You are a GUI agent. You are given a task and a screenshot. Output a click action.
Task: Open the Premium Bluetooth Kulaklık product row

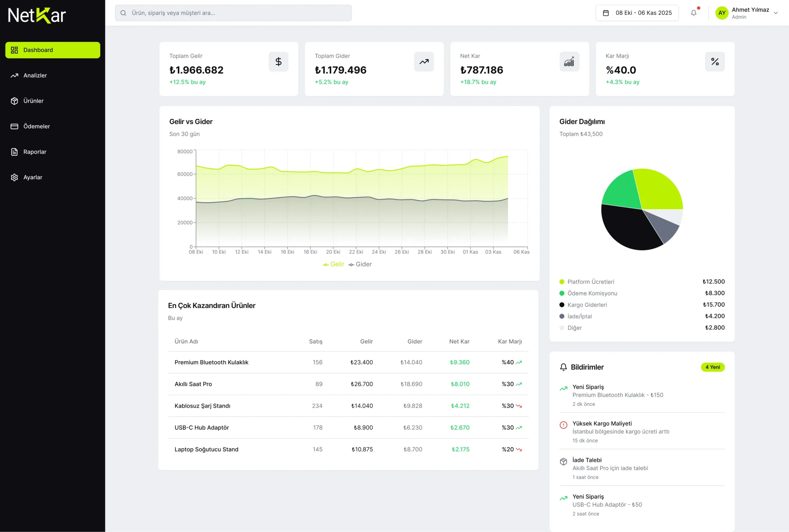coord(211,362)
